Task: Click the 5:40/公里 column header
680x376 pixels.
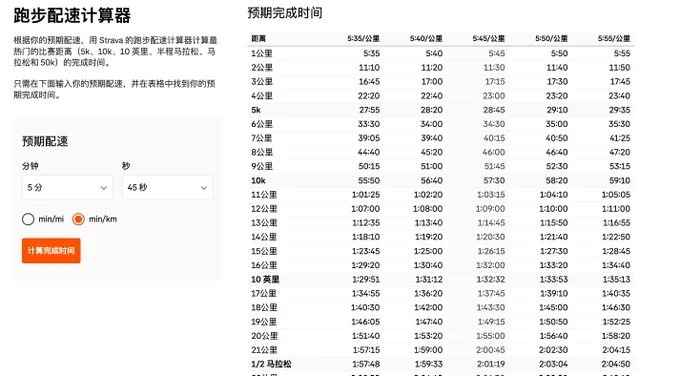Action: click(x=426, y=39)
